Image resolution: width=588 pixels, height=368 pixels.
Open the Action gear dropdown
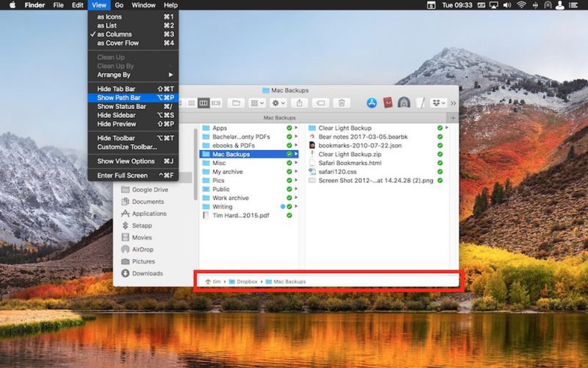click(278, 103)
